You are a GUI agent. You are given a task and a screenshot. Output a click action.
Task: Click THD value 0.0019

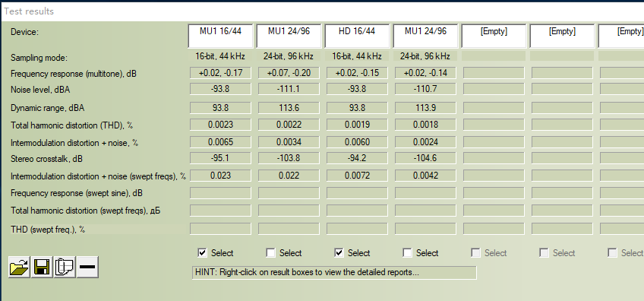point(357,125)
